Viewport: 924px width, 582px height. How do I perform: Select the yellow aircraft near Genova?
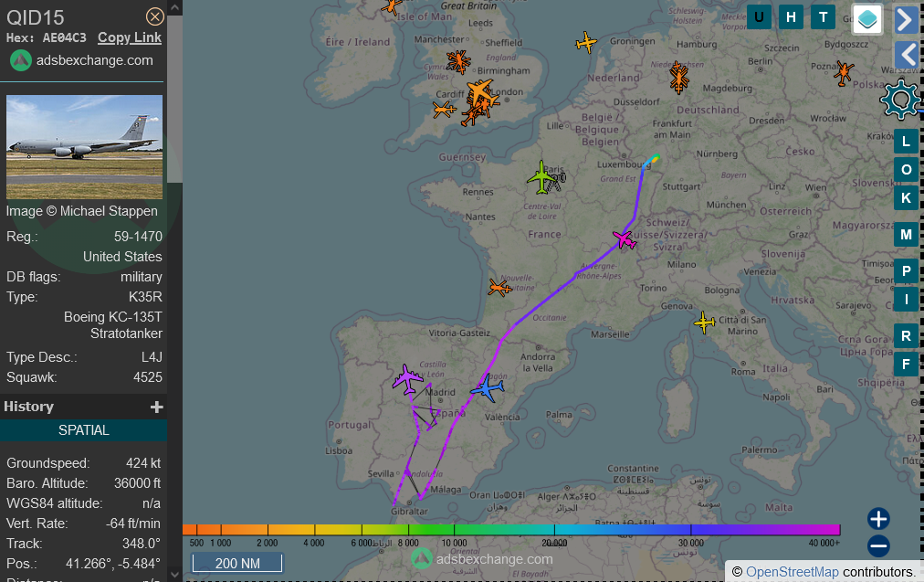click(x=704, y=323)
